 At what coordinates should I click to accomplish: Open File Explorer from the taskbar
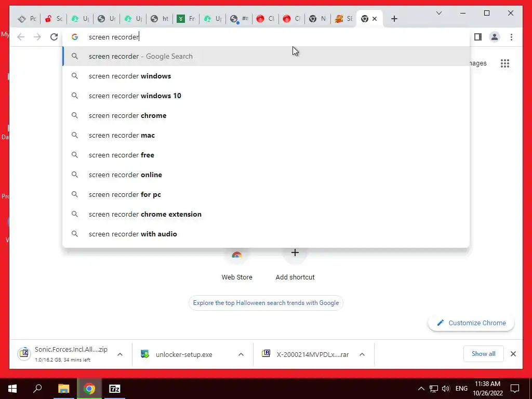(63, 389)
